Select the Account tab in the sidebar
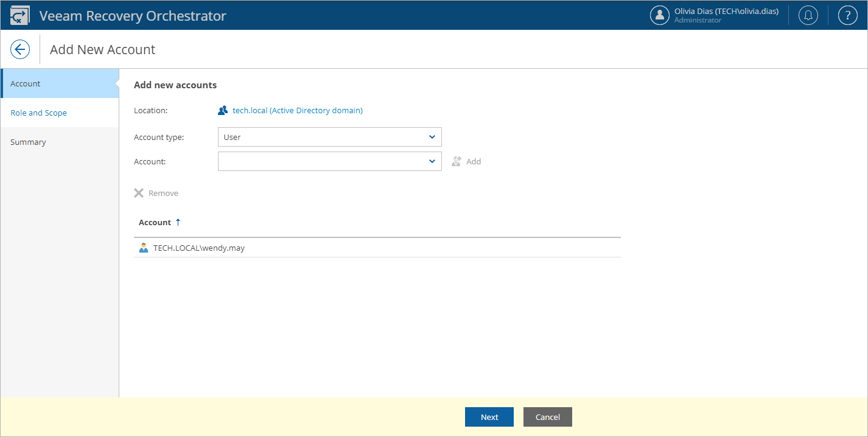868x437 pixels. click(25, 83)
